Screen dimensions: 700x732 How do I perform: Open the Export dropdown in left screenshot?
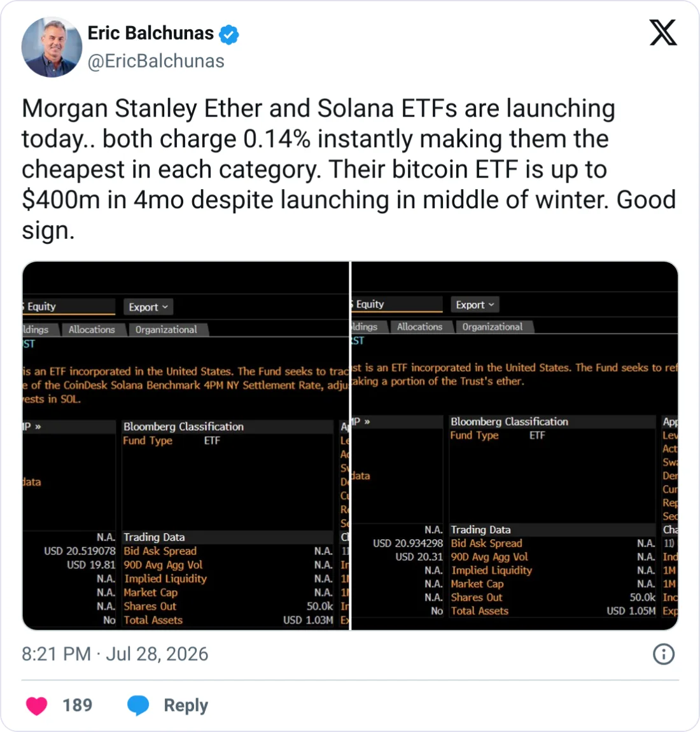pyautogui.click(x=148, y=307)
